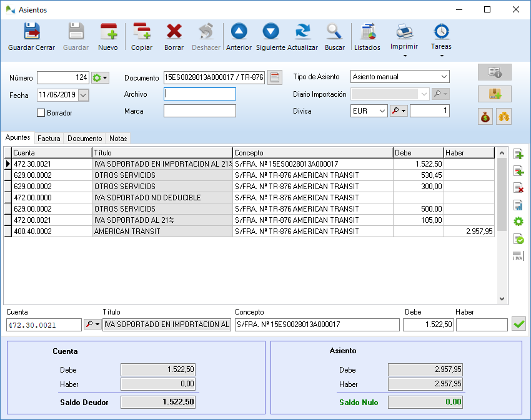Open the Notas tab
531x420 pixels.
pos(117,139)
